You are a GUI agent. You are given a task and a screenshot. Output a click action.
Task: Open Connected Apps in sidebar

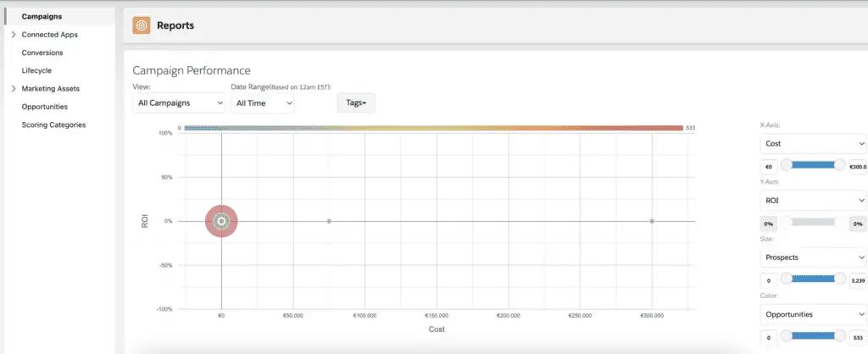pos(50,34)
